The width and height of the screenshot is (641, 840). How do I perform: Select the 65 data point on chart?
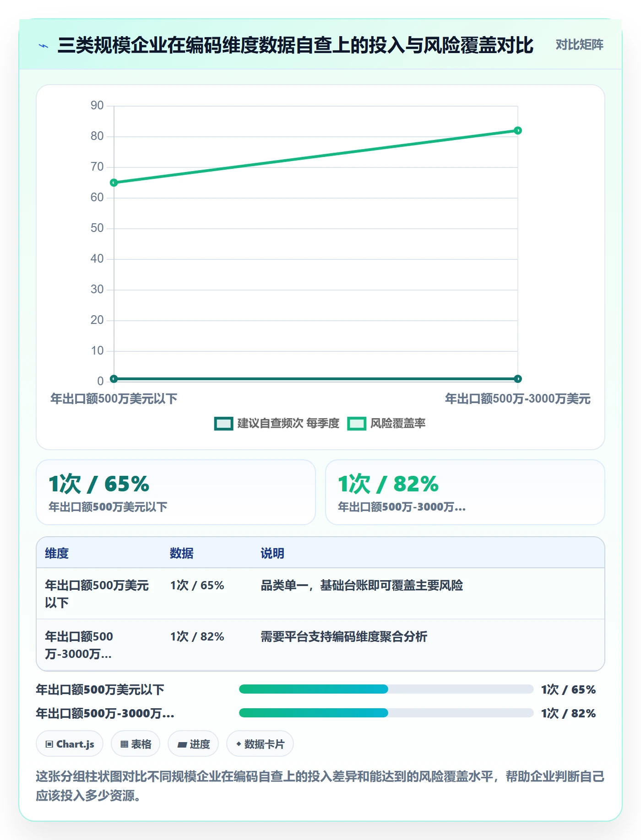point(114,183)
